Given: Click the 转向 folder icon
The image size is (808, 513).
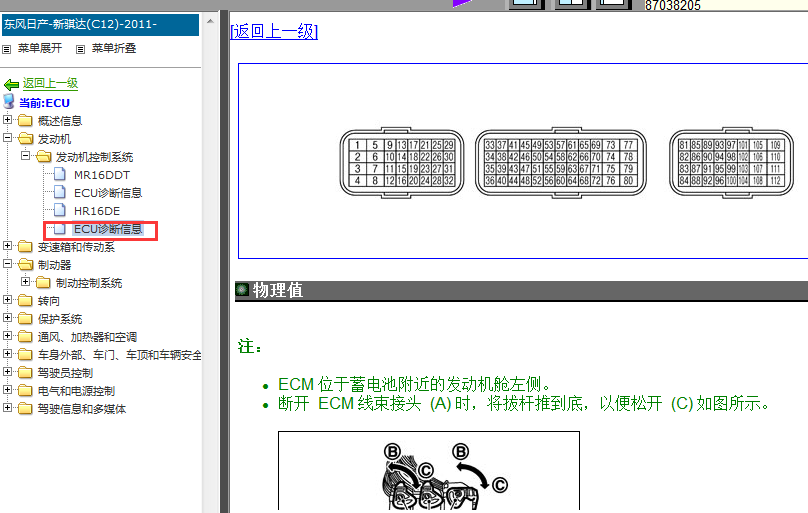Looking at the screenshot, I should (25, 301).
